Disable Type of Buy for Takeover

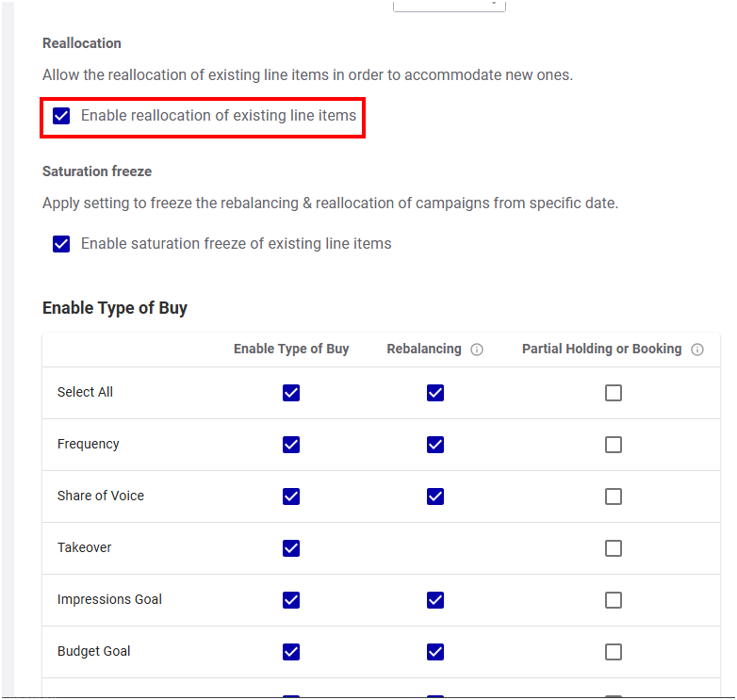291,548
